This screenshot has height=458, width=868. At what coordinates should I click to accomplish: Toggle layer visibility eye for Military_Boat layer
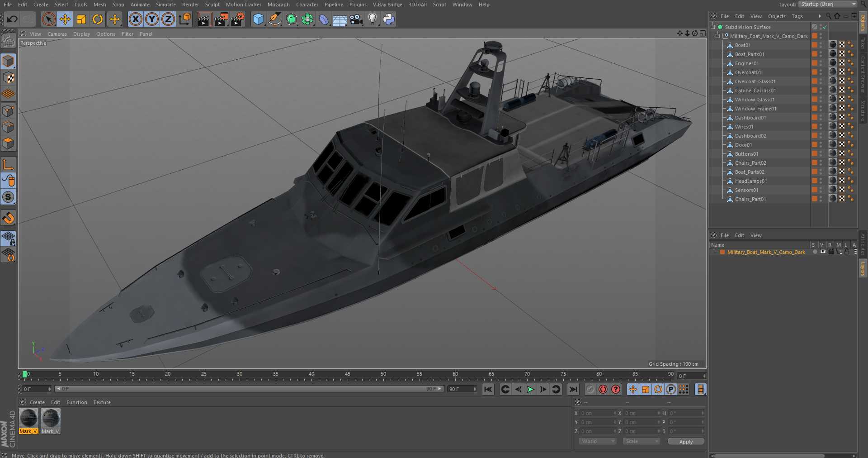(x=823, y=252)
